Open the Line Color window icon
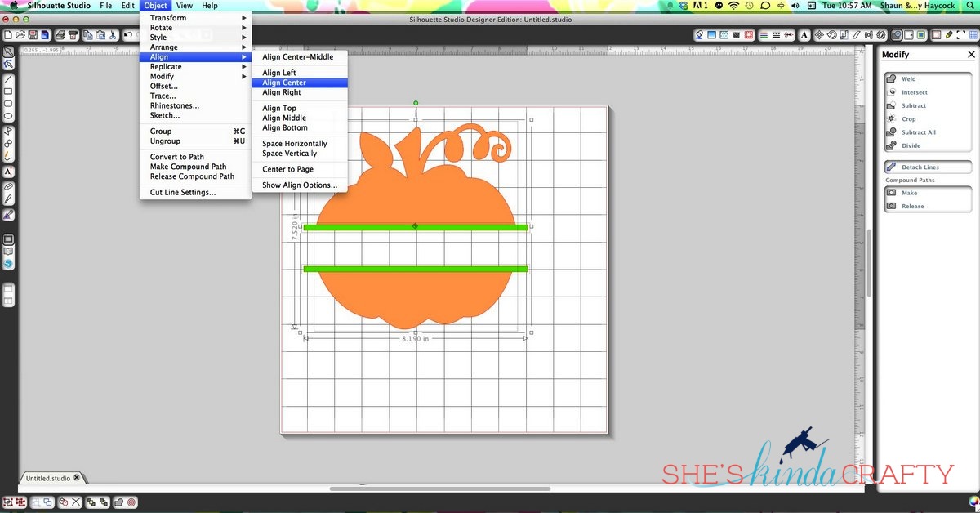Image resolution: width=980 pixels, height=513 pixels. pyautogui.click(x=764, y=35)
